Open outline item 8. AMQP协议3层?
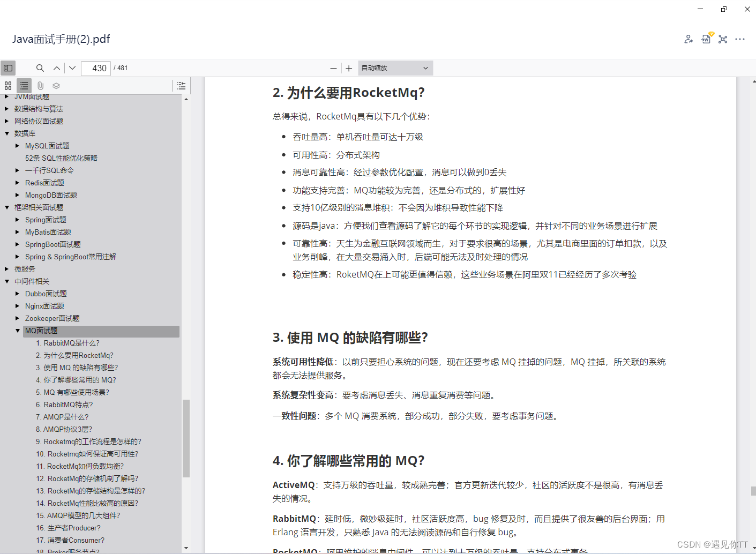This screenshot has width=756, height=554. tap(64, 429)
